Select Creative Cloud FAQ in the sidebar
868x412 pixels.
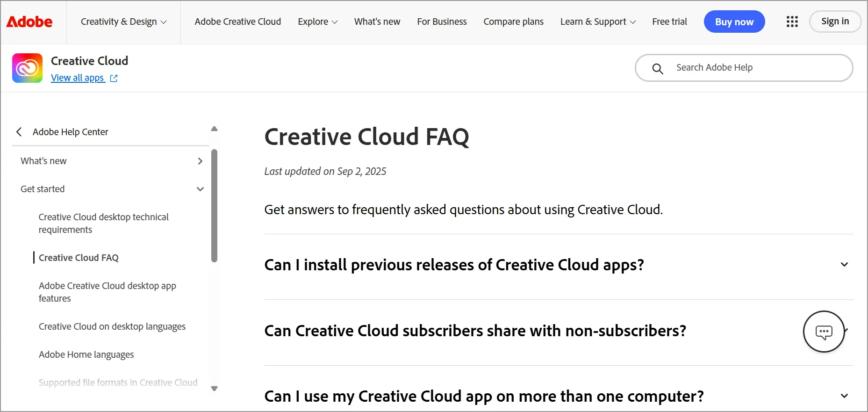tap(79, 258)
